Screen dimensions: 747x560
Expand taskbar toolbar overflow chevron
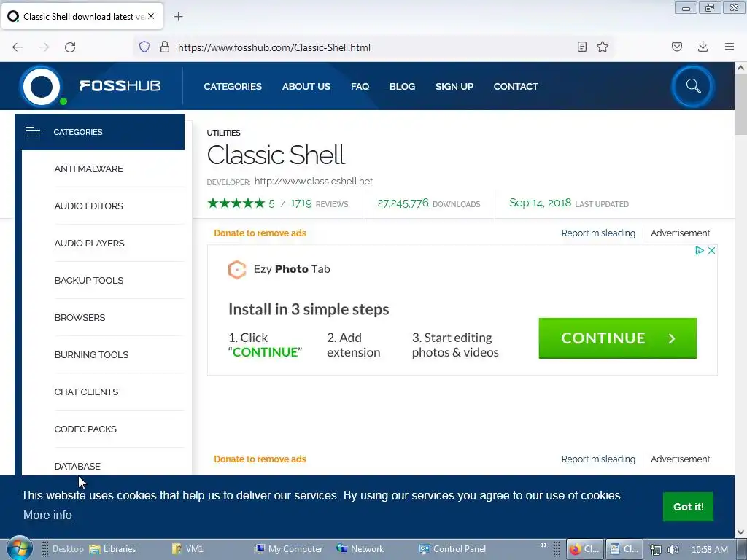click(x=544, y=545)
